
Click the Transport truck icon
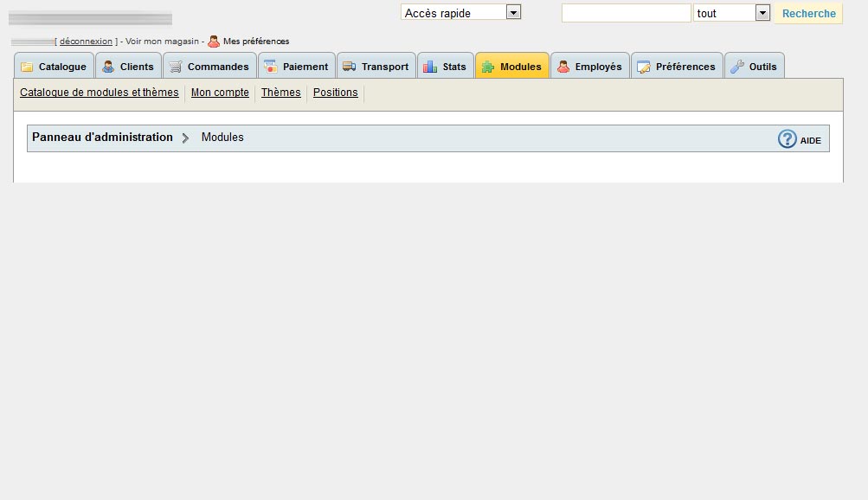tap(350, 67)
